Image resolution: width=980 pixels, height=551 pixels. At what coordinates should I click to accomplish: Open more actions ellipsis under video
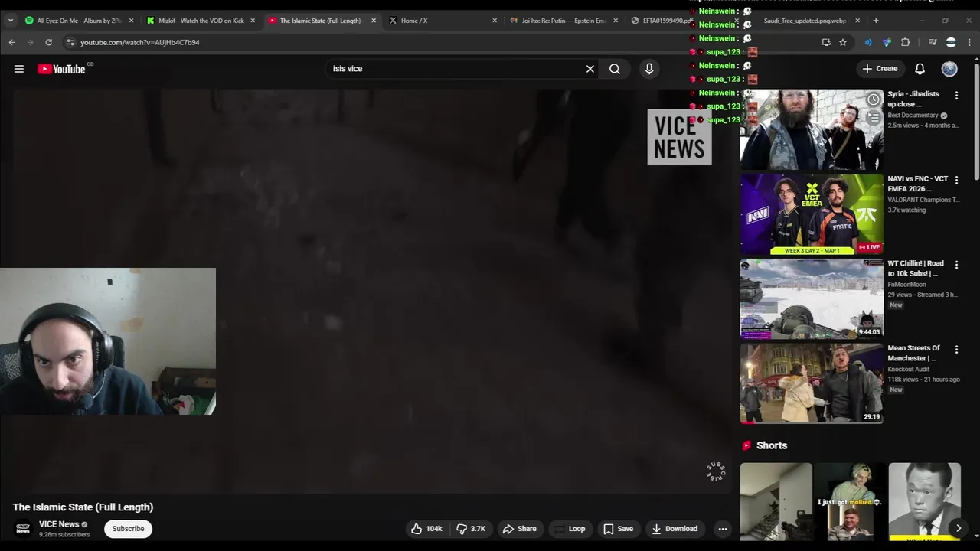click(x=723, y=529)
